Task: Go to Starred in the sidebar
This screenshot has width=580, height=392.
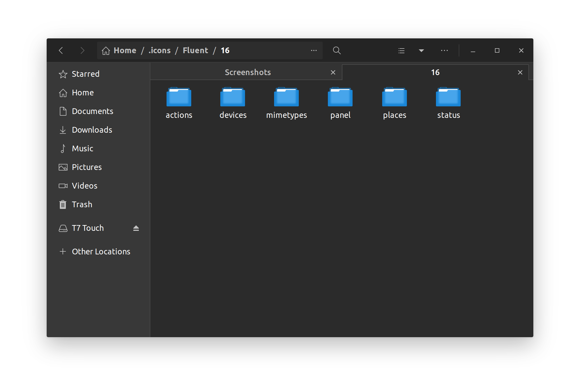Action: click(x=85, y=74)
